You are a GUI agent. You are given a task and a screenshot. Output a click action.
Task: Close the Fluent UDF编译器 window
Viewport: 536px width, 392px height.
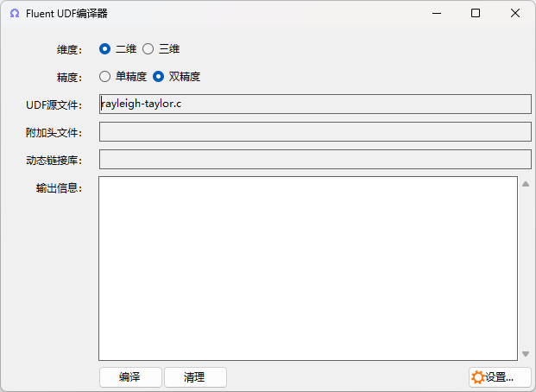(515, 13)
